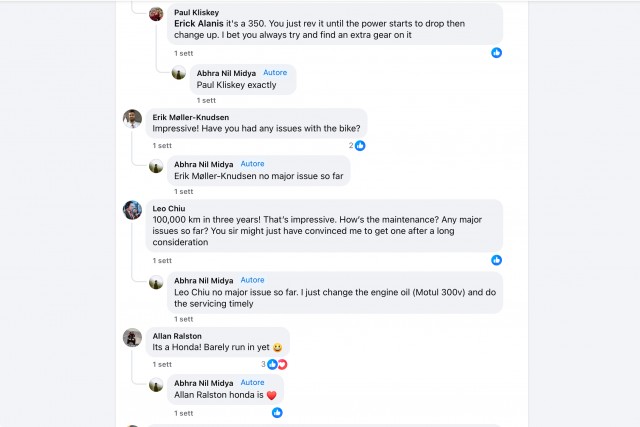Click Leo Chiu's profile avatar
This screenshot has width=640, height=427.
(132, 210)
